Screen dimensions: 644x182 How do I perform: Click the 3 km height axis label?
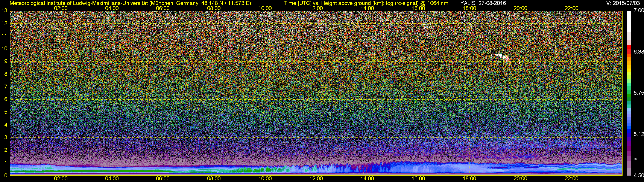pyautogui.click(x=6, y=137)
